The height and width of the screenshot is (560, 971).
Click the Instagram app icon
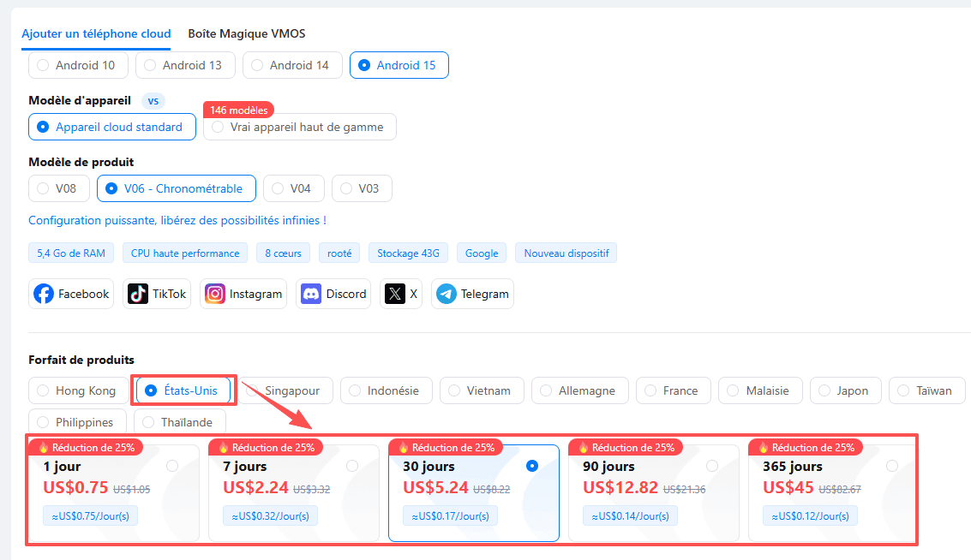click(215, 294)
